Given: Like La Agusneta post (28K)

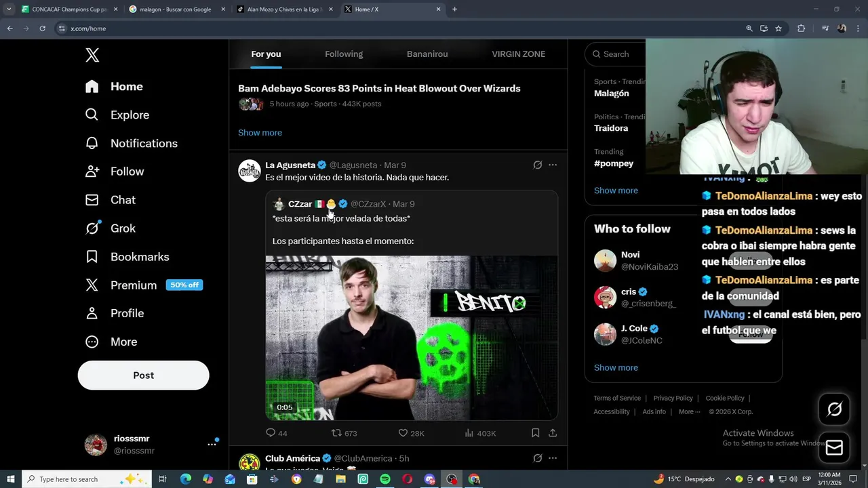Looking at the screenshot, I should pos(411,433).
